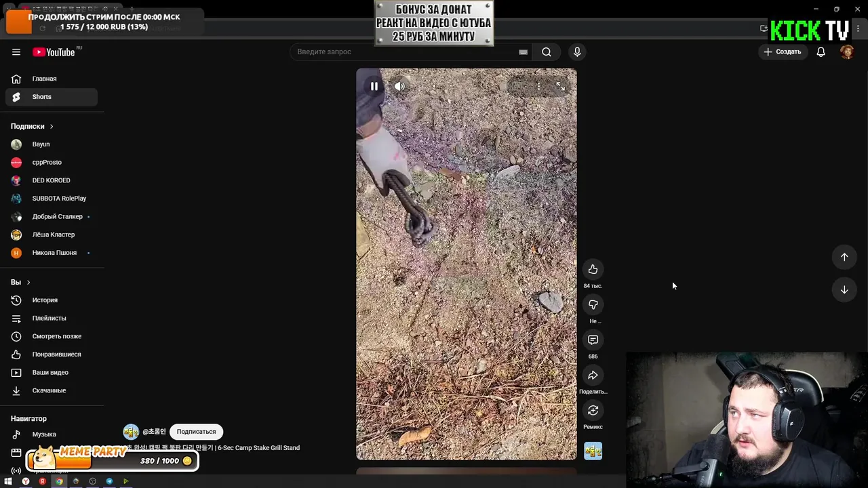Image resolution: width=868 pixels, height=488 pixels.
Task: Open Понравившиеся liked videos
Action: (x=52, y=354)
